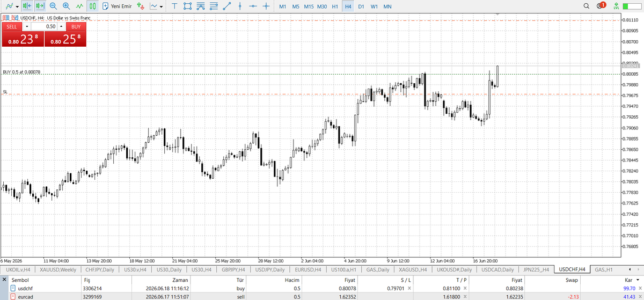Decrease lot volume with down arrow

click(27, 26)
